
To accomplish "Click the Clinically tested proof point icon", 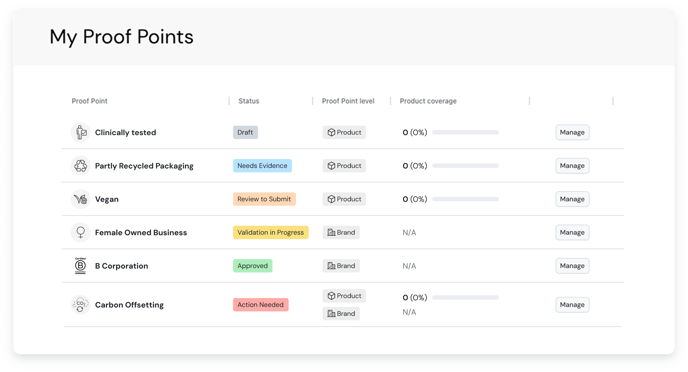I will 80,132.
